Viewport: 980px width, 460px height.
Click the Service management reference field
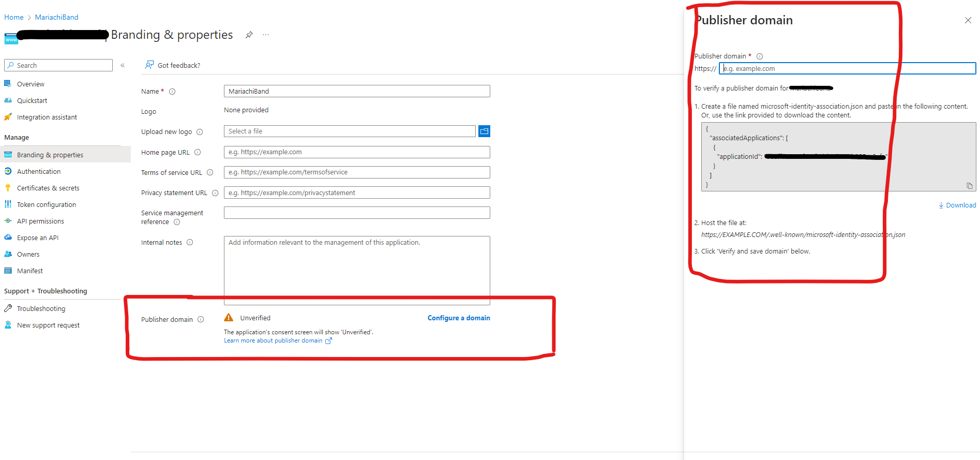(x=357, y=213)
